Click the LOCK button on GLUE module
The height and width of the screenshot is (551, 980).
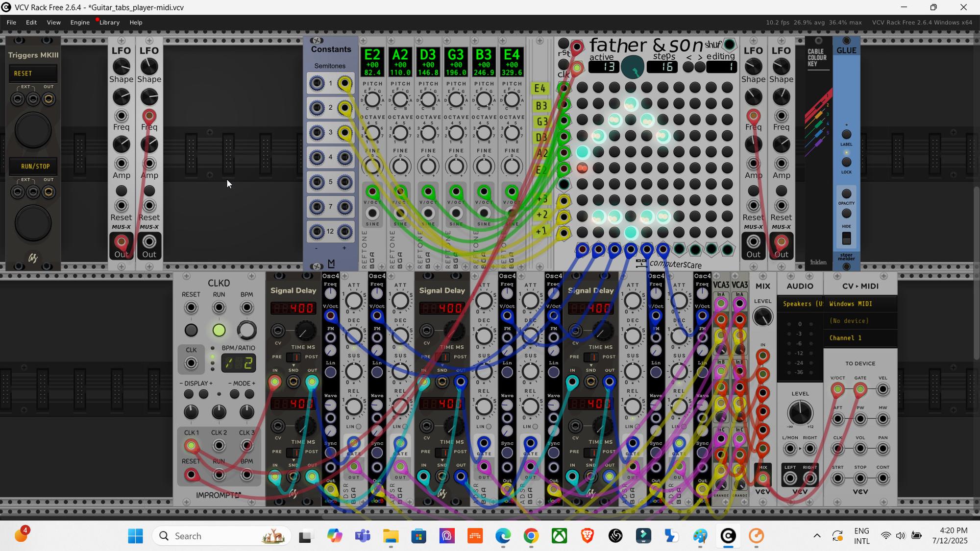846,162
